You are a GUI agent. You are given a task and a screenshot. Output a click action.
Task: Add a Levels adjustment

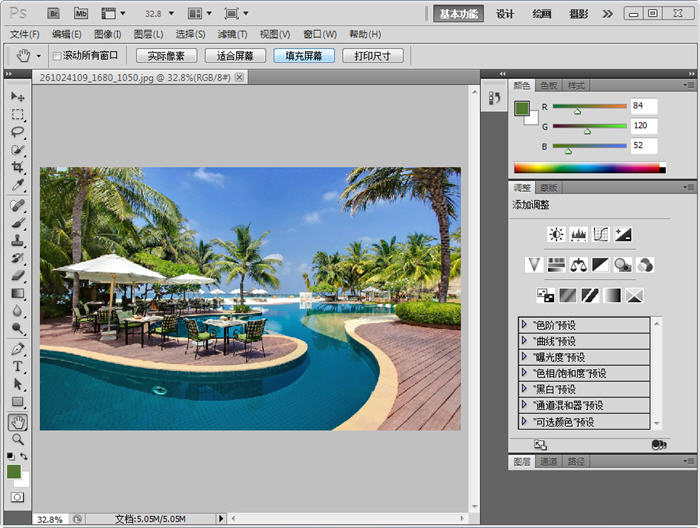(x=578, y=234)
